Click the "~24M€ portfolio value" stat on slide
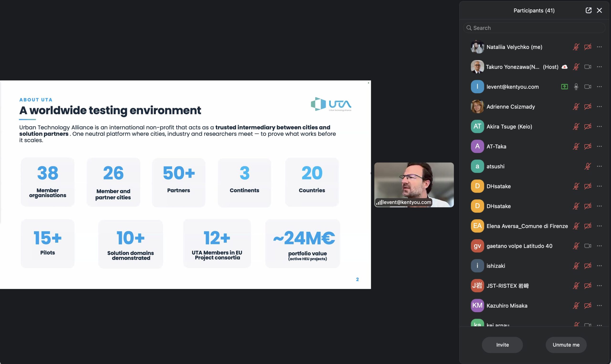 tap(303, 243)
